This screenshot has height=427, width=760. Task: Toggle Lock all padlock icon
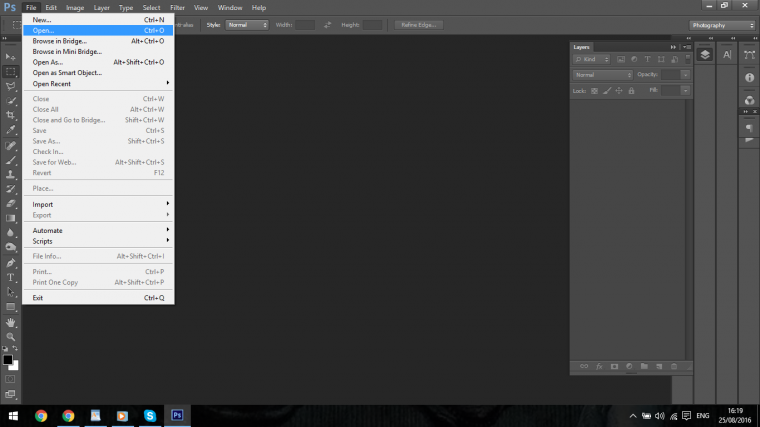pyautogui.click(x=631, y=91)
